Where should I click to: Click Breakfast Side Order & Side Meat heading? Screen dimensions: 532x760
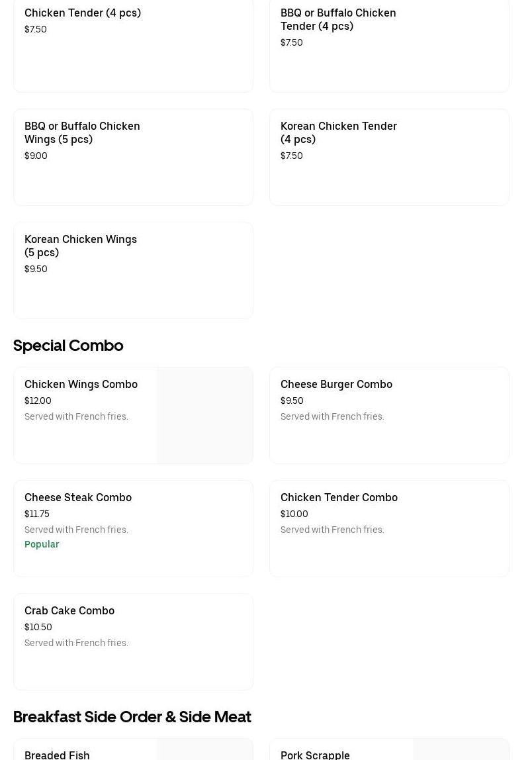pyautogui.click(x=132, y=717)
